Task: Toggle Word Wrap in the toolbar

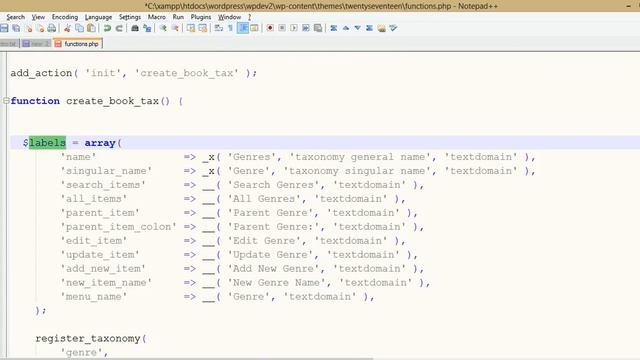Action: (x=218, y=28)
